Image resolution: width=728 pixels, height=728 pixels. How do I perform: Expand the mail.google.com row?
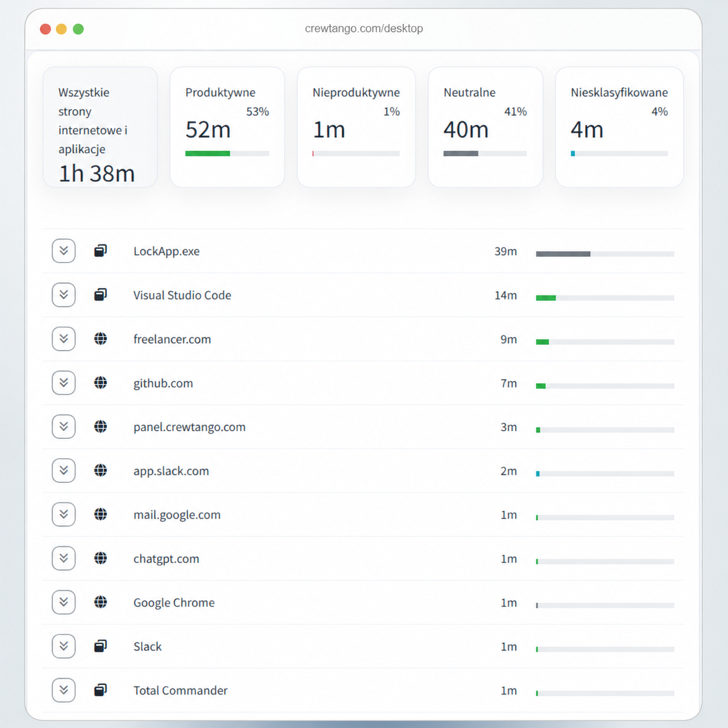tap(64, 514)
